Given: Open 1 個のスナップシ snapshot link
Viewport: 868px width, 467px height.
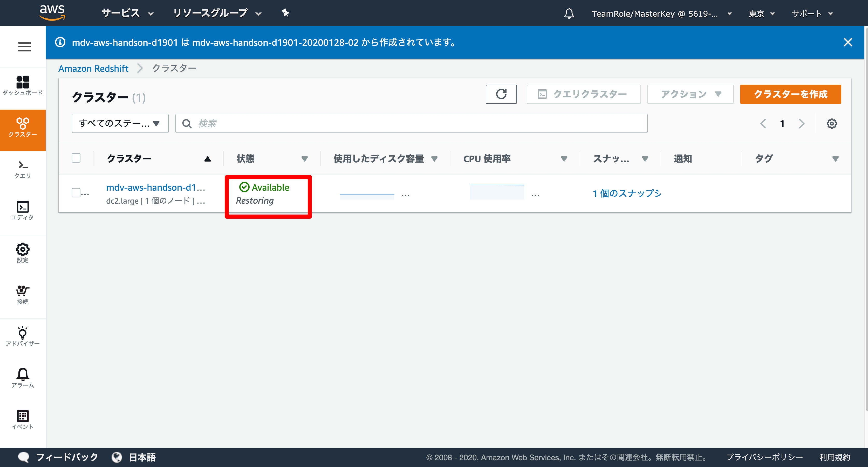Looking at the screenshot, I should [627, 193].
